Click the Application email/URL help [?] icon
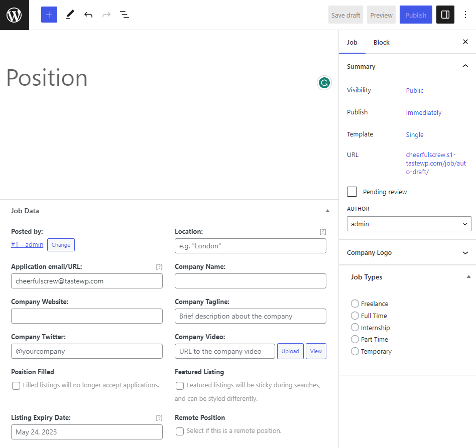Viewport: 476px width, 448px height. [x=159, y=267]
